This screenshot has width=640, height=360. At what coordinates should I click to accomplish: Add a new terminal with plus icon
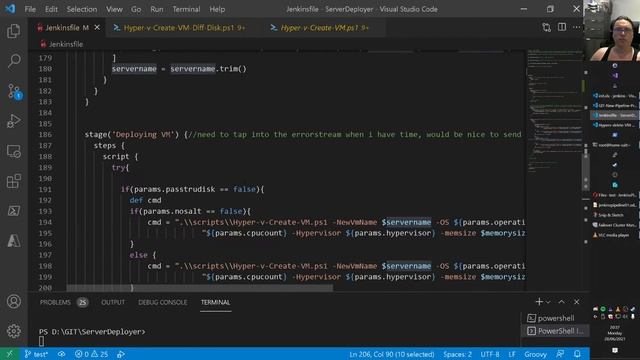pyautogui.click(x=539, y=302)
